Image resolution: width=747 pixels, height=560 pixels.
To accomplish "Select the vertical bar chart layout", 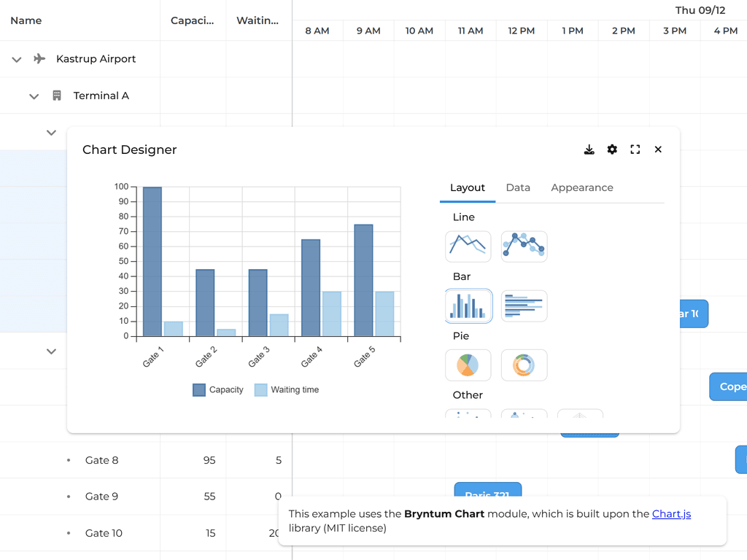I will [468, 306].
